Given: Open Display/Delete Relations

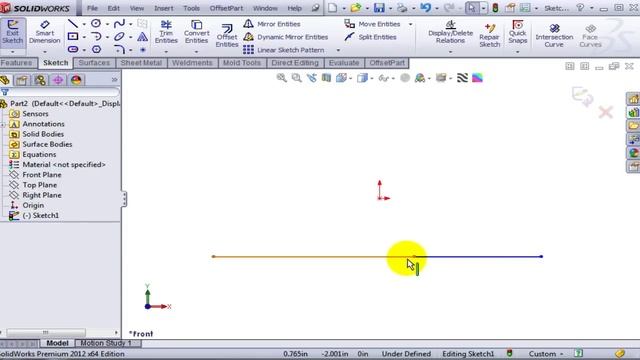Looking at the screenshot, I should pyautogui.click(x=450, y=32).
